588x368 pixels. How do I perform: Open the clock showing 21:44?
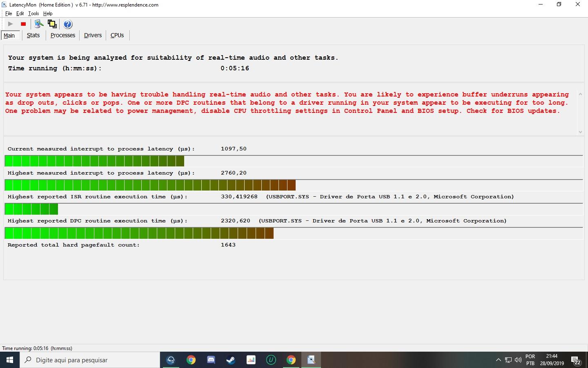(552, 360)
